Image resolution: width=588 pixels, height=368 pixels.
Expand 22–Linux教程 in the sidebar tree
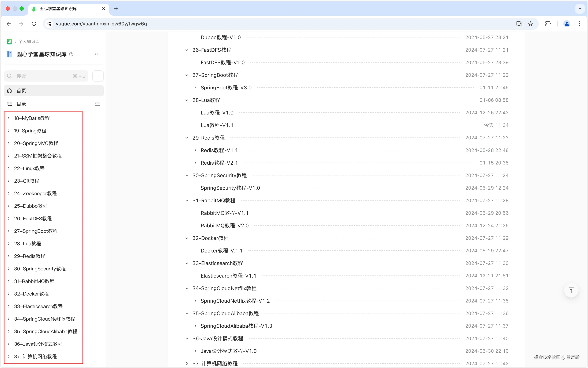[9, 168]
